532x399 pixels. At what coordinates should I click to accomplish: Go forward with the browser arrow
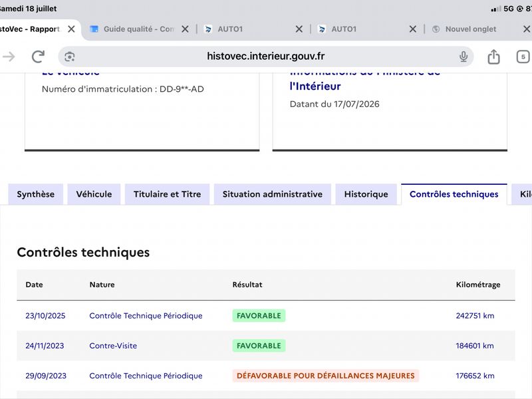[9, 57]
